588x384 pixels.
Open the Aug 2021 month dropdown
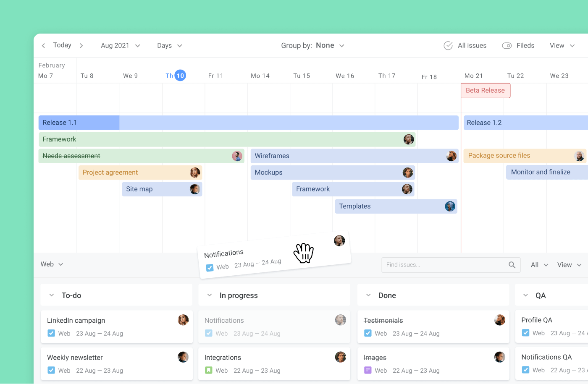120,46
